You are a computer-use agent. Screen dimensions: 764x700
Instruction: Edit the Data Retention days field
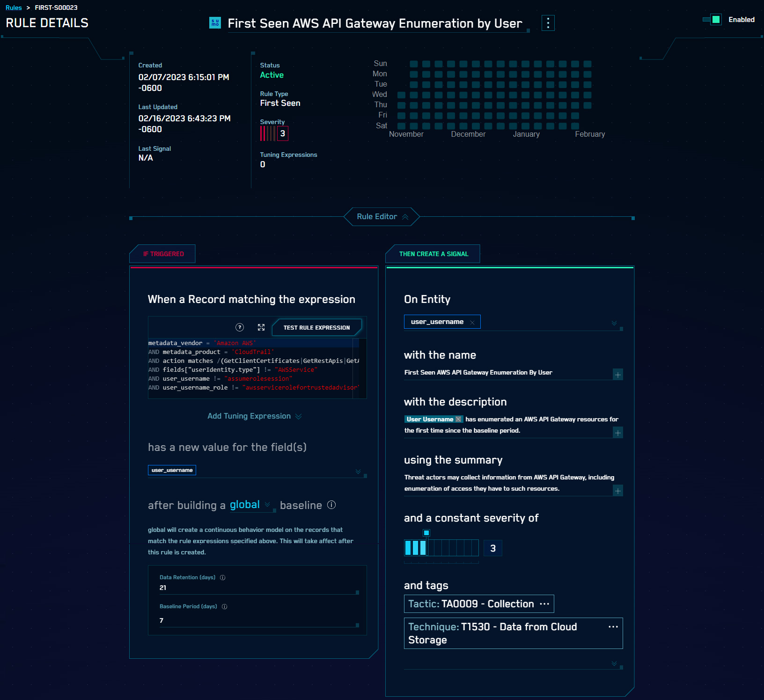[259, 588]
